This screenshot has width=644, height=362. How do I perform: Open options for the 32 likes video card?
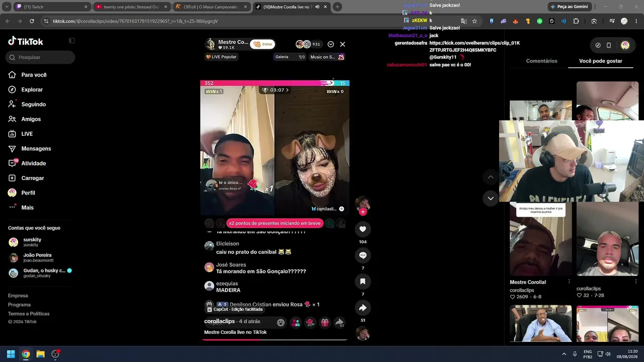[x=636, y=282]
